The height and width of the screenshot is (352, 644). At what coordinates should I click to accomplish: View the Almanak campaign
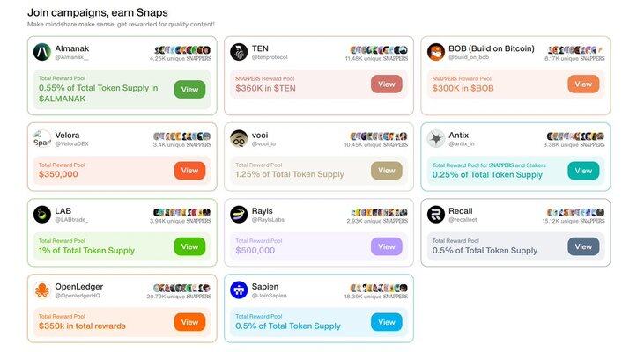(189, 90)
